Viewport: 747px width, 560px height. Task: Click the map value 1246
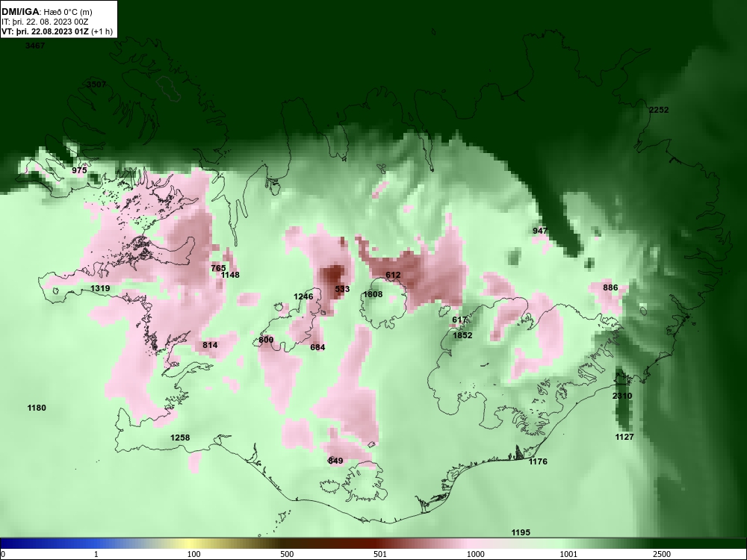click(x=303, y=296)
